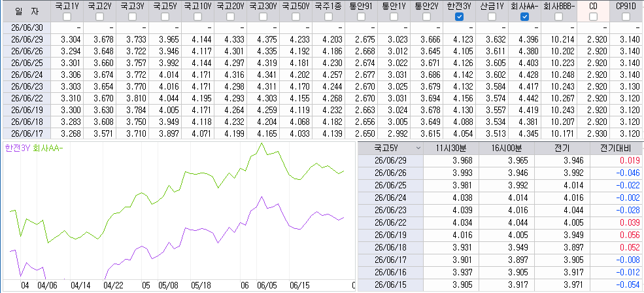Screen dimensions: 644x293
Task: Click the 한전3Y chart legend label
Action: [18, 148]
